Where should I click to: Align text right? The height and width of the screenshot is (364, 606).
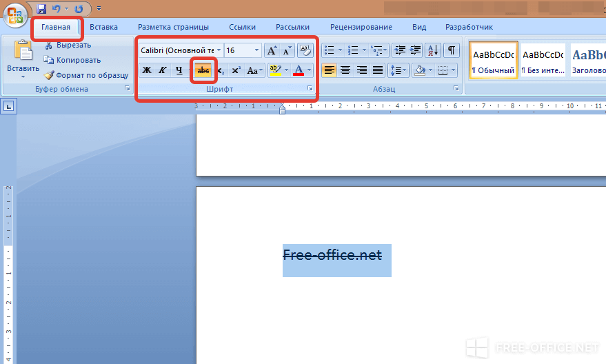click(362, 70)
